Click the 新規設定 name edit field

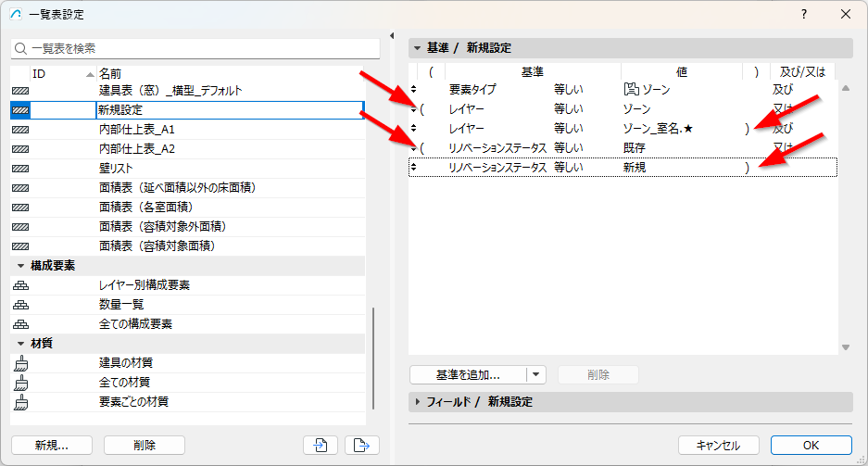[230, 110]
